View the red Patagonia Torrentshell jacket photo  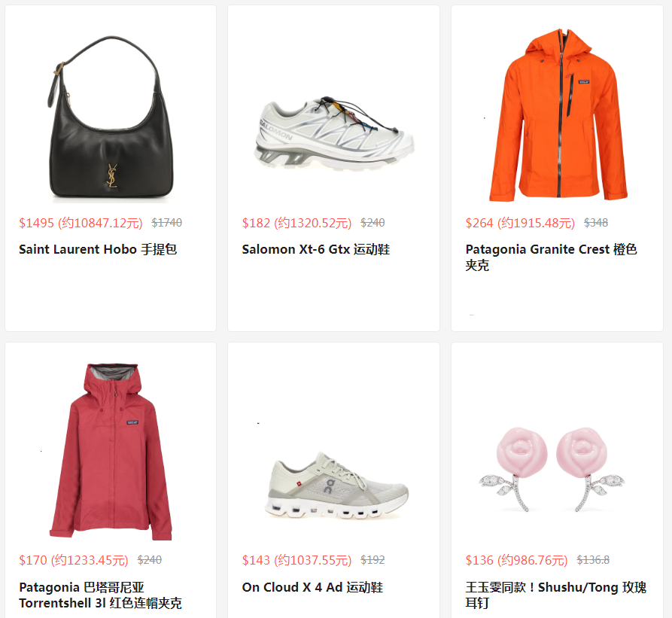coord(111,452)
